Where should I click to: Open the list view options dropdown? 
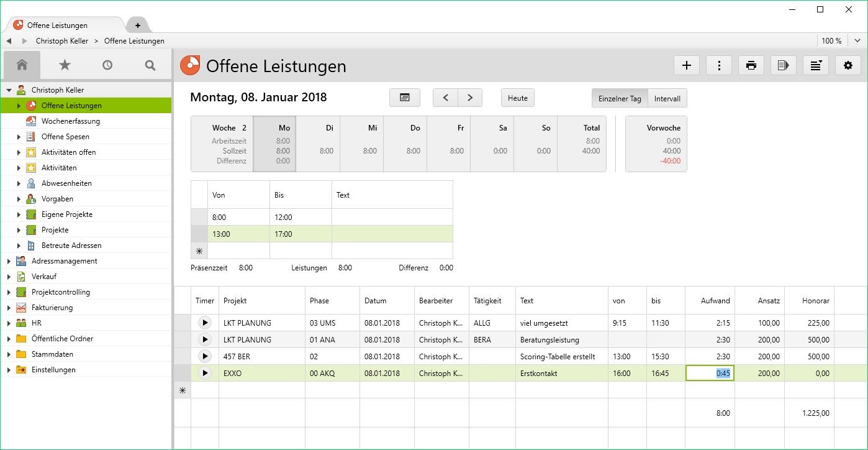816,65
